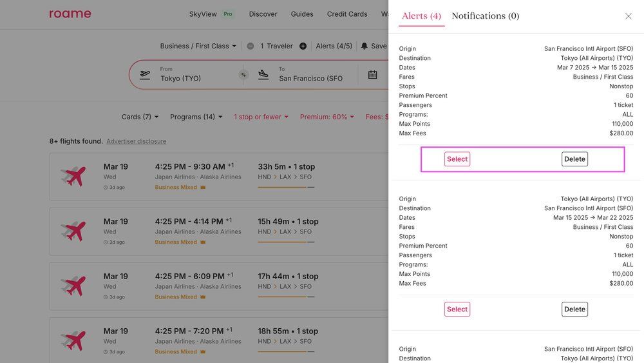644x363 pixels.
Task: Close the alerts side panel
Action: click(x=628, y=16)
